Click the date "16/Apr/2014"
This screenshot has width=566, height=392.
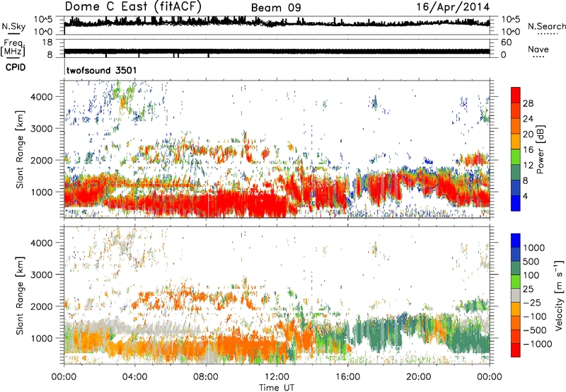[x=454, y=7]
